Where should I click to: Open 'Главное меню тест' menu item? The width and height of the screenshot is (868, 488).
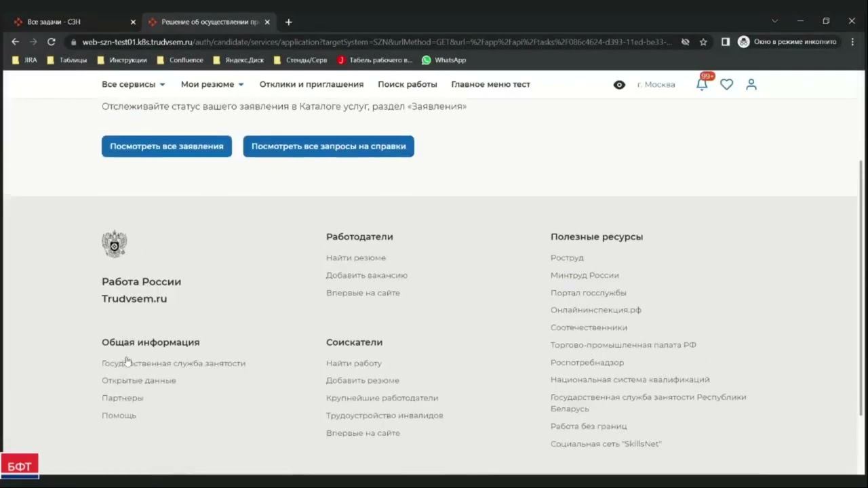coord(491,84)
